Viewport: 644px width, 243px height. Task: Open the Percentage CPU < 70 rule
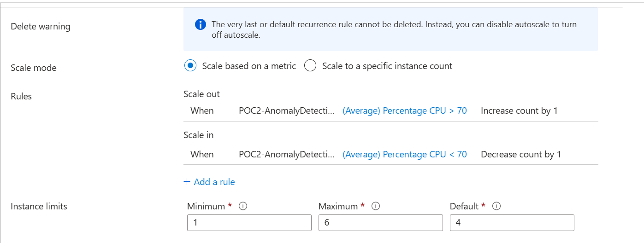click(405, 154)
